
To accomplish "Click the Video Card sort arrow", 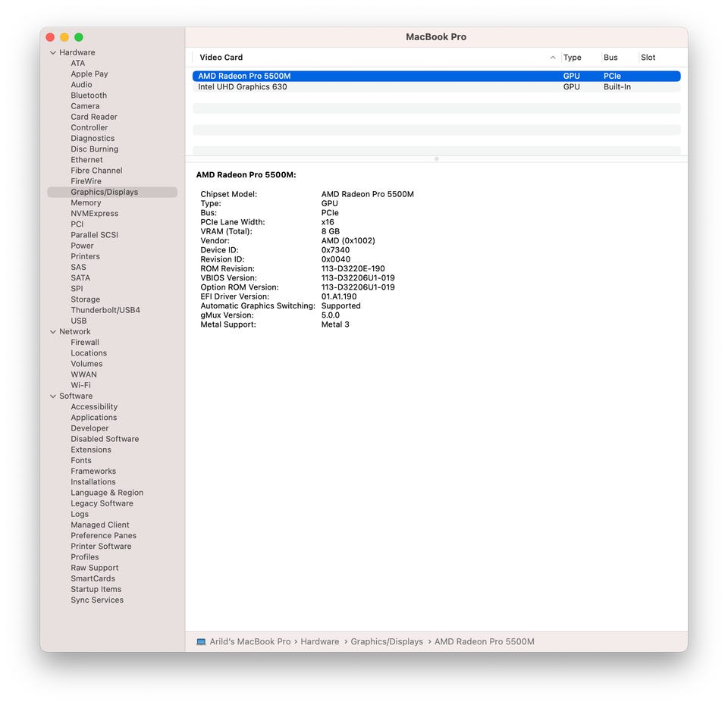I will pos(553,58).
